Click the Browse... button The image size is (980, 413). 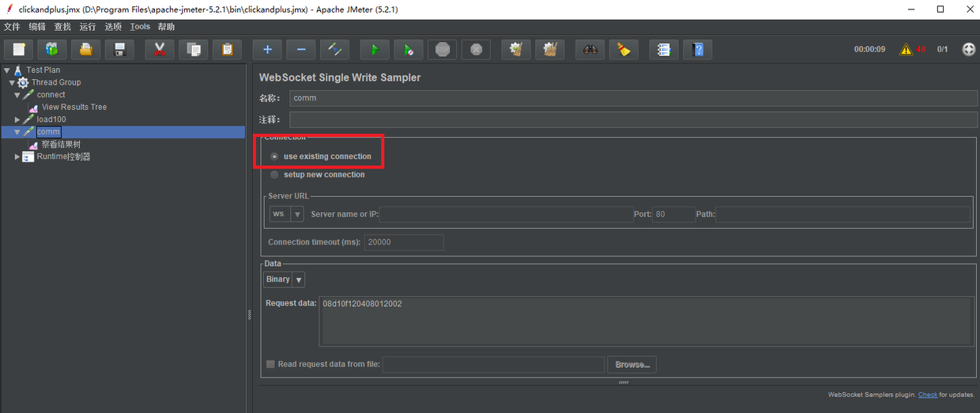[632, 365]
